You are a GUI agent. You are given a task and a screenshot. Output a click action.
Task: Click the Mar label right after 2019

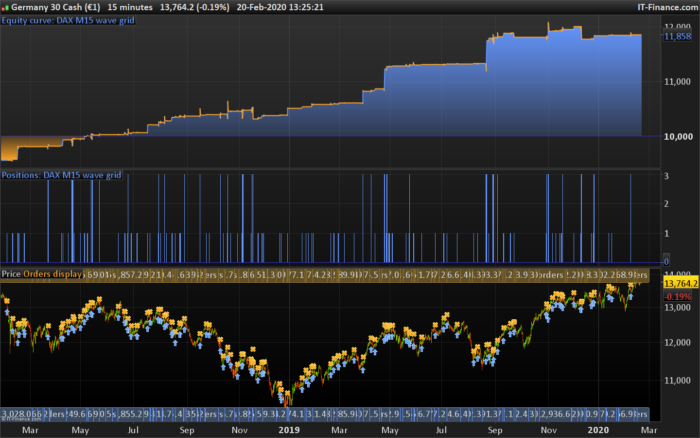click(339, 430)
